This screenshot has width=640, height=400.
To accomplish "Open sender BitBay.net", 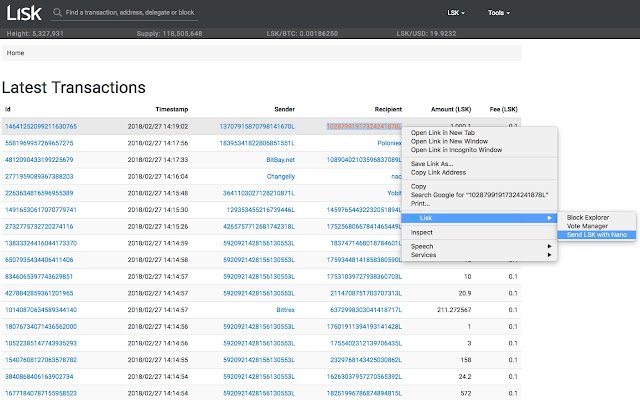I will tap(280, 160).
